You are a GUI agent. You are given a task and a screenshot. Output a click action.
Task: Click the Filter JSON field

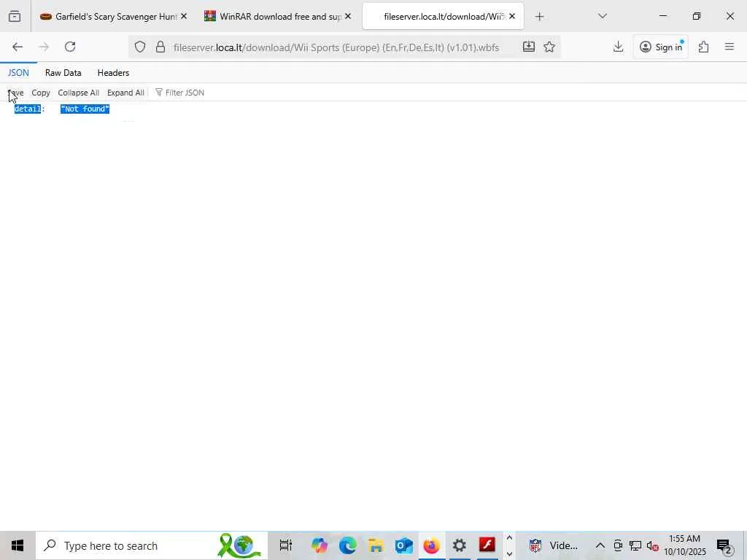click(x=184, y=93)
